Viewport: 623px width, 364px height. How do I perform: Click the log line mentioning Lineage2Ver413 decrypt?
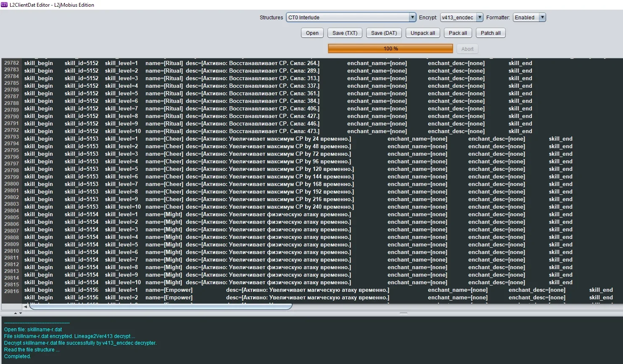click(x=70, y=336)
